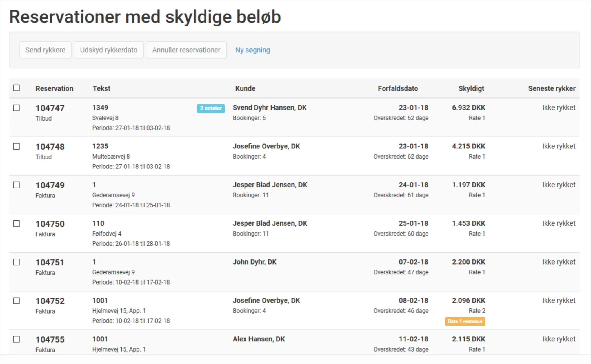The image size is (591, 364).
Task: Open customer Svend Dyhr Hansen
Action: coord(270,107)
